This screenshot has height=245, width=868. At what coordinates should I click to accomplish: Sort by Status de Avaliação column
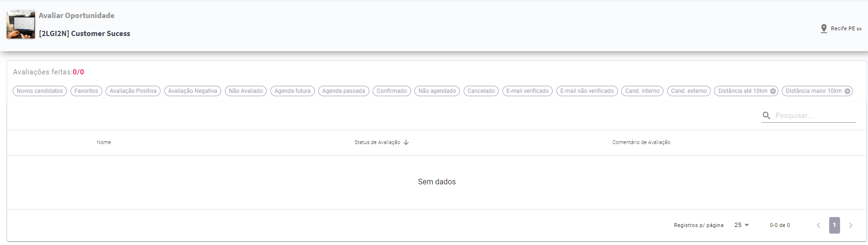(x=377, y=142)
